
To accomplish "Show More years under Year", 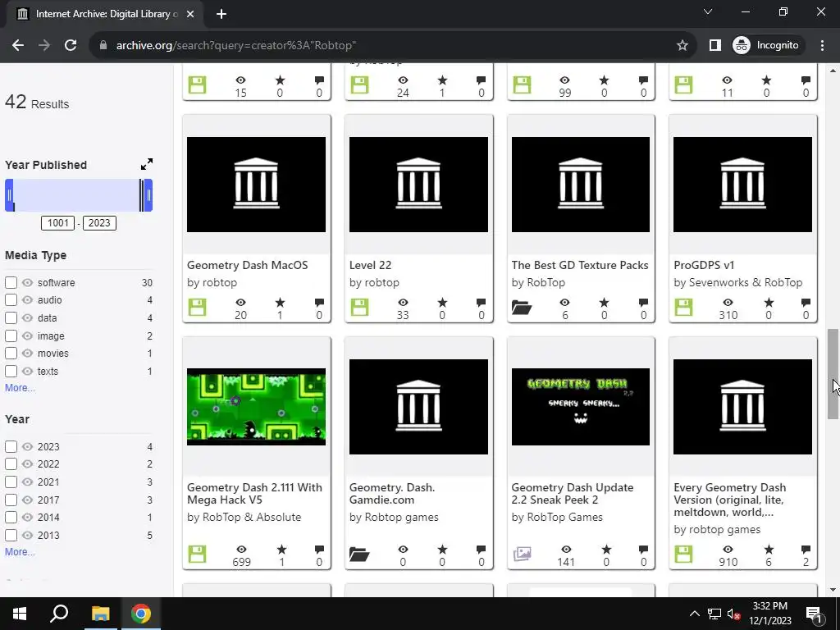I will pos(20,552).
